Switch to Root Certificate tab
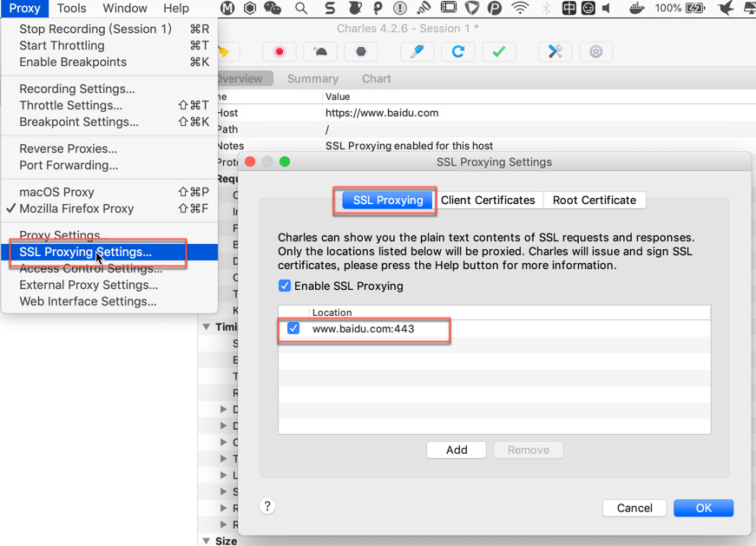The height and width of the screenshot is (546, 756). click(x=595, y=201)
